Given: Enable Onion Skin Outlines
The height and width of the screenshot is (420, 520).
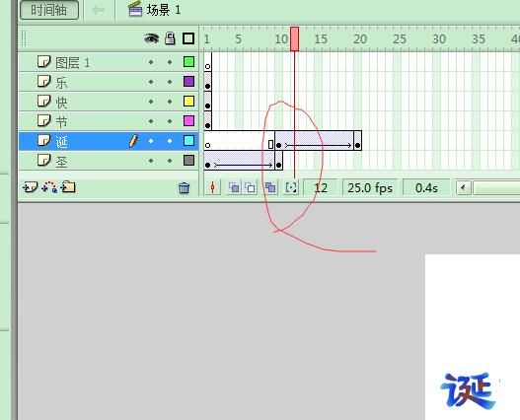Looking at the screenshot, I should [x=250, y=187].
